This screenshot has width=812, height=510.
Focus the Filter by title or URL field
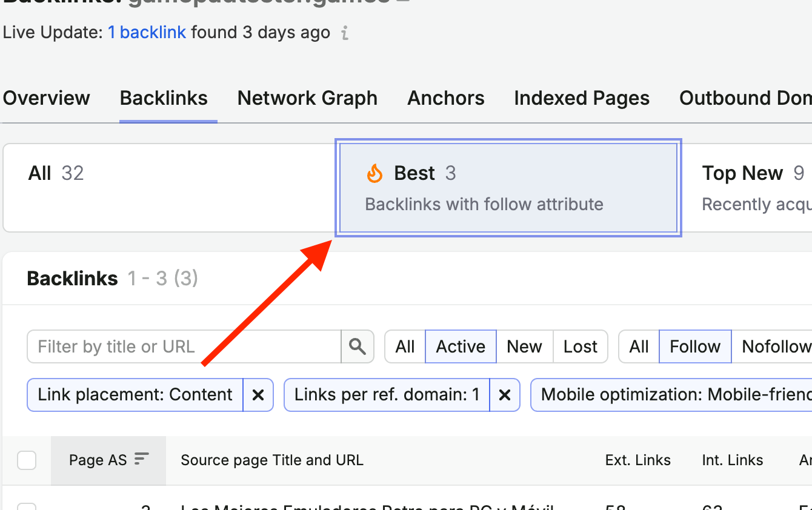click(184, 346)
